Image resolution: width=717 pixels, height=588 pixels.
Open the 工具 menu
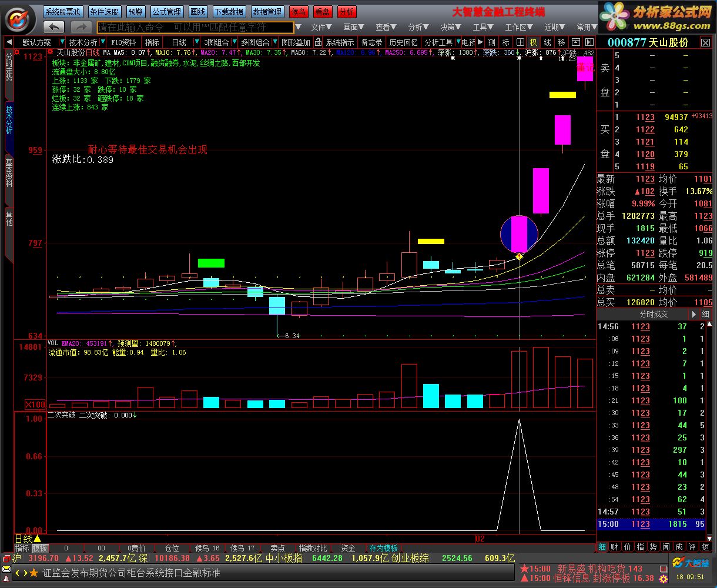[483, 27]
